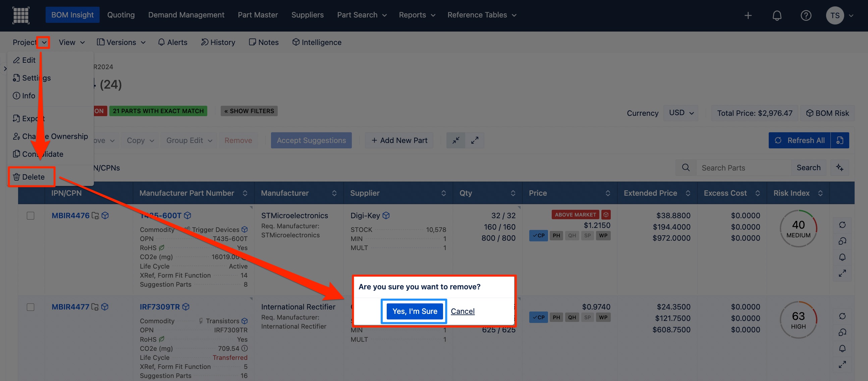Click the AI sparkle search icon
This screenshot has width=868, height=381.
click(839, 168)
